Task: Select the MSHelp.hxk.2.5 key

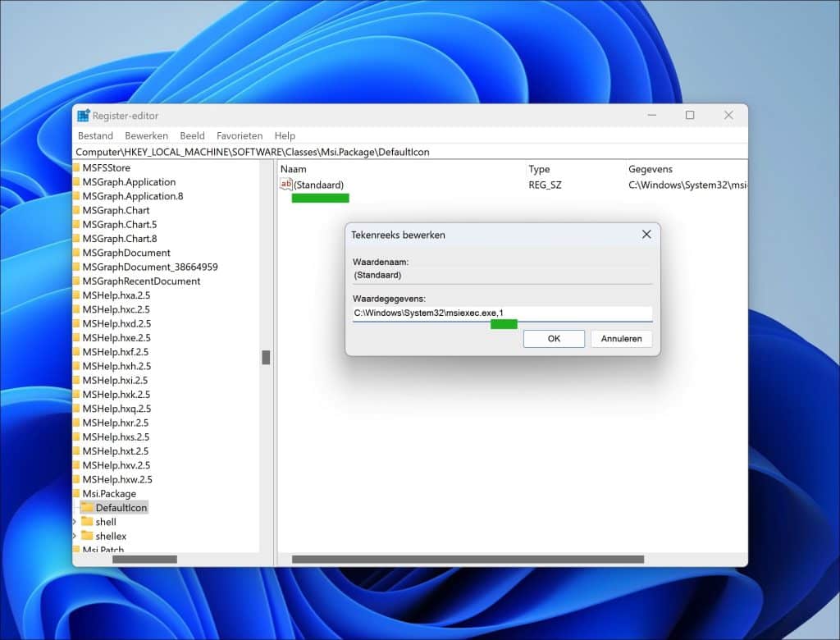Action: [x=116, y=395]
